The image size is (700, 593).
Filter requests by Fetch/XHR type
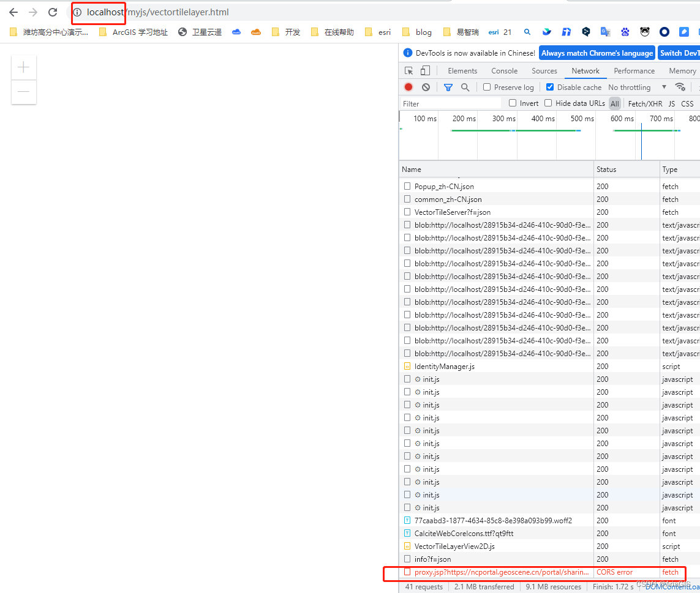click(x=645, y=103)
